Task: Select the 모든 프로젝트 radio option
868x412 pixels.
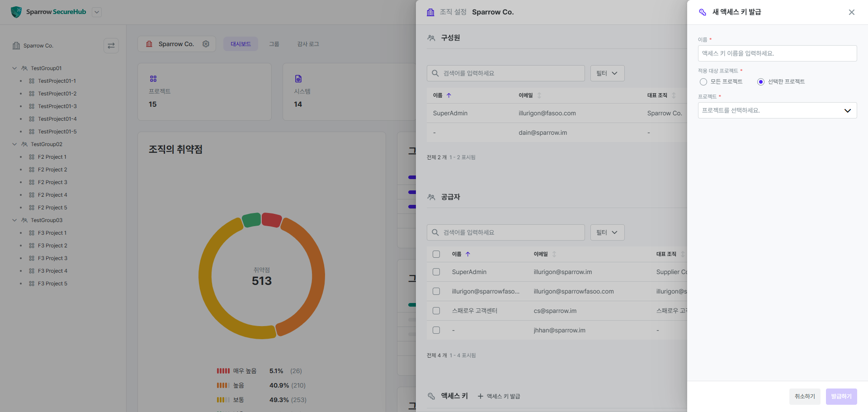Action: [703, 82]
